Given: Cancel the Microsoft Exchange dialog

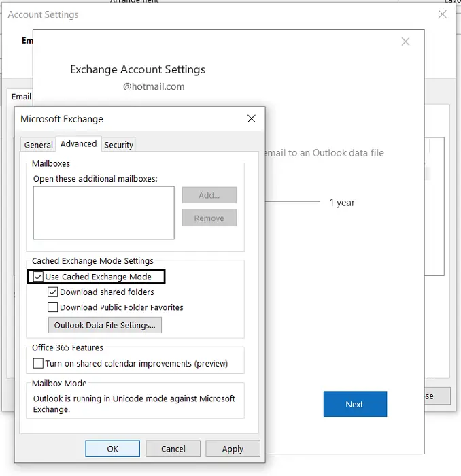Looking at the screenshot, I should tap(173, 449).
